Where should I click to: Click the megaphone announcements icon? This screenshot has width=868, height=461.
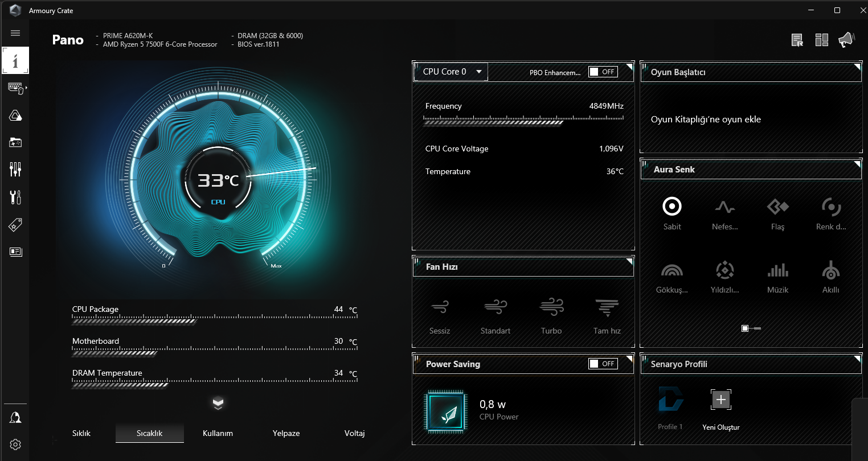[x=846, y=40]
